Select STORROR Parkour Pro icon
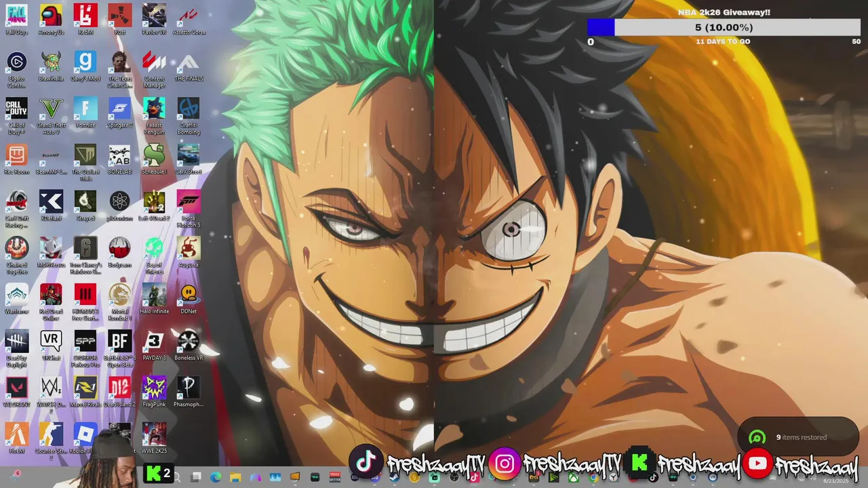The image size is (868, 488). tap(85, 348)
